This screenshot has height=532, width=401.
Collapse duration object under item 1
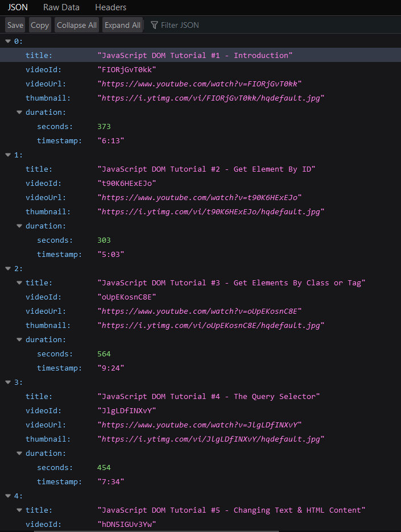coord(19,226)
